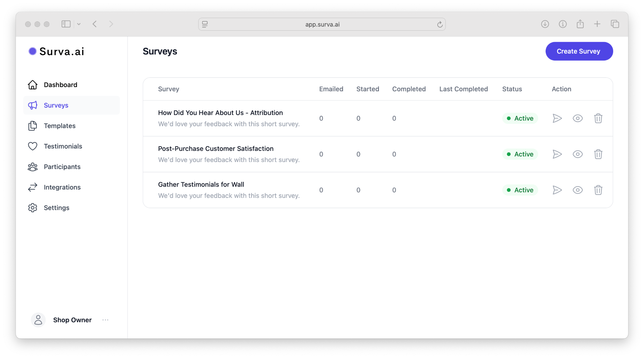Open the Integrations section
This screenshot has width=644, height=358.
tap(62, 187)
